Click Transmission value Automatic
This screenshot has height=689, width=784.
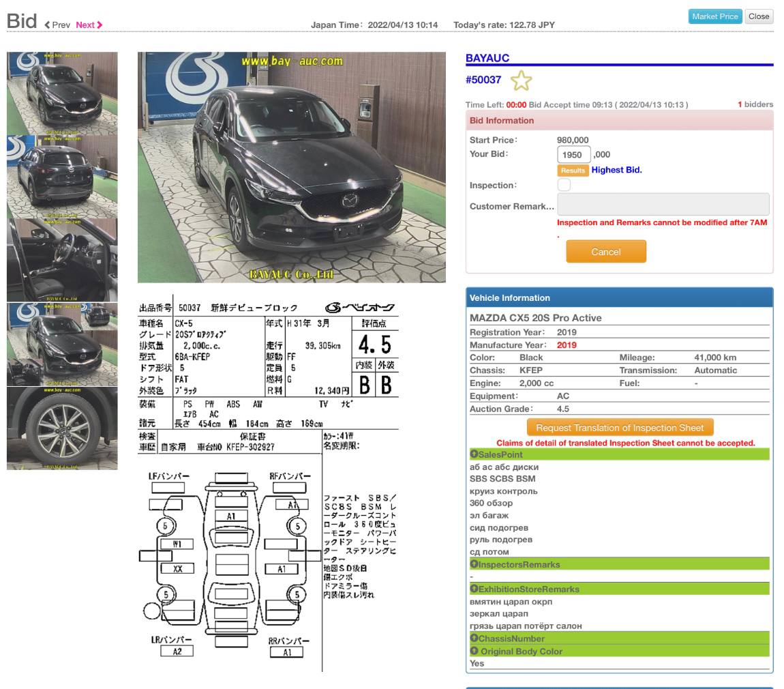(716, 370)
